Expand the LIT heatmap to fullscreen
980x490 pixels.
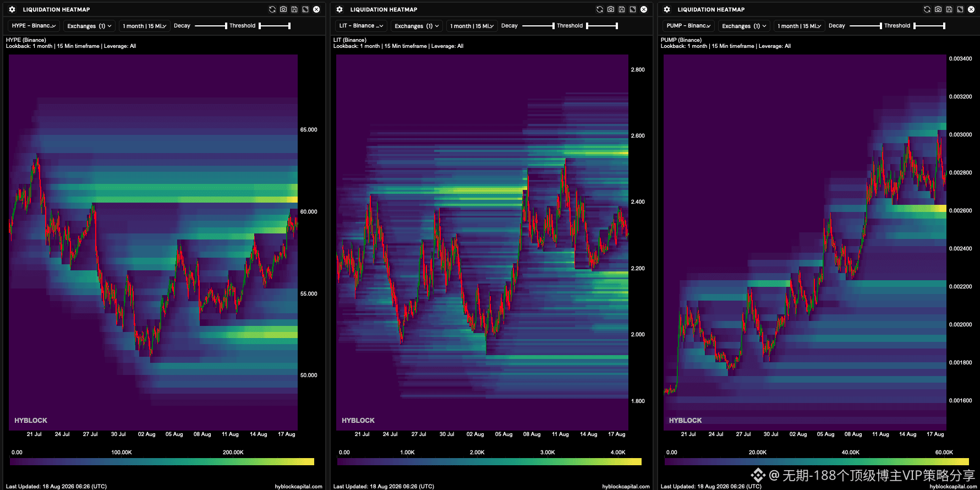click(633, 9)
